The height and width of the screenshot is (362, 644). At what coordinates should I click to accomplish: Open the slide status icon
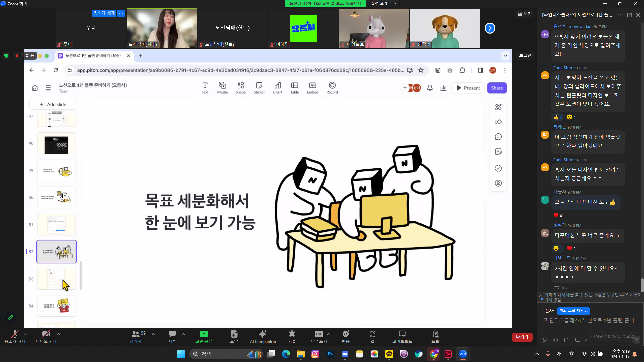click(x=498, y=168)
